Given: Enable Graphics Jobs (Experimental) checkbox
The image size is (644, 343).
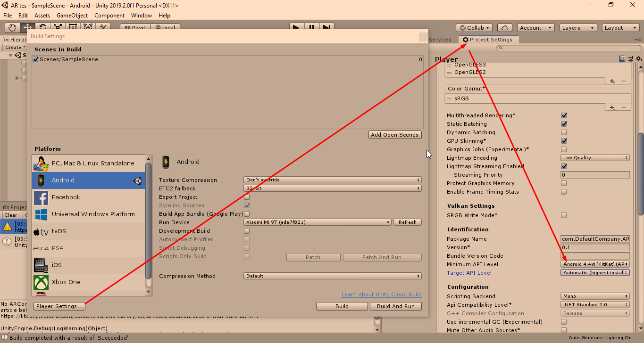Looking at the screenshot, I should click(x=564, y=149).
